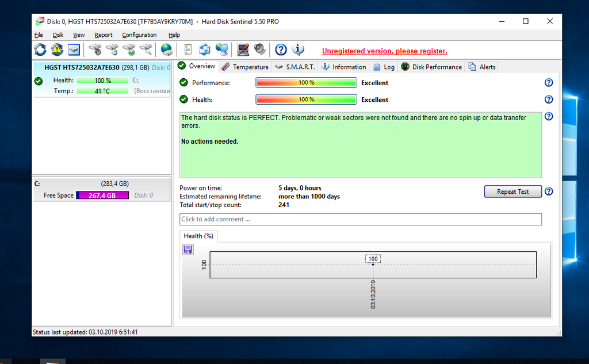Click the help icon next to Health bar
Screen dimensions: 589x364
[549, 99]
